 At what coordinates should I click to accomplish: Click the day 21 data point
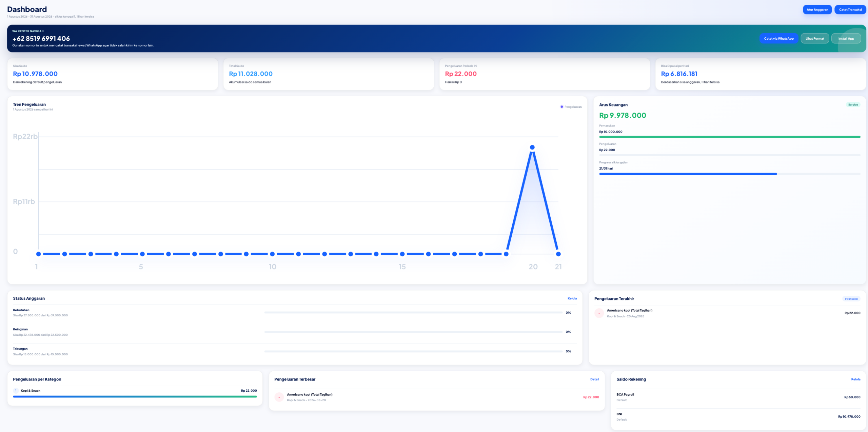pyautogui.click(x=558, y=254)
